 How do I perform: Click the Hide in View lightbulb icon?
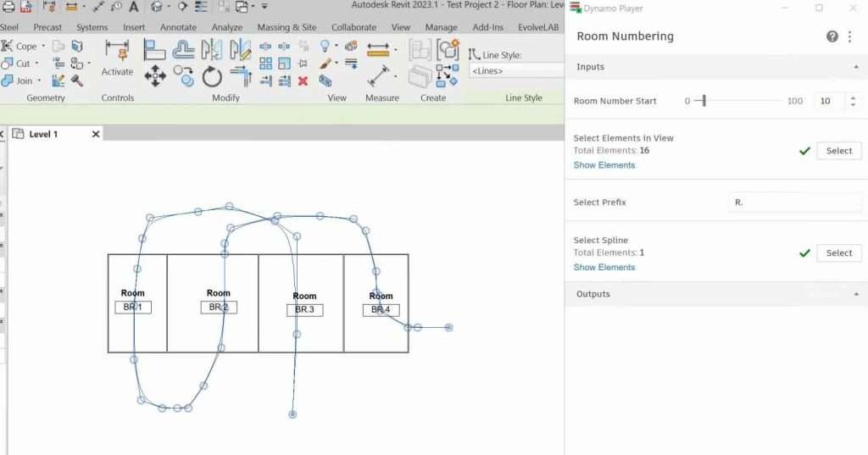point(325,46)
